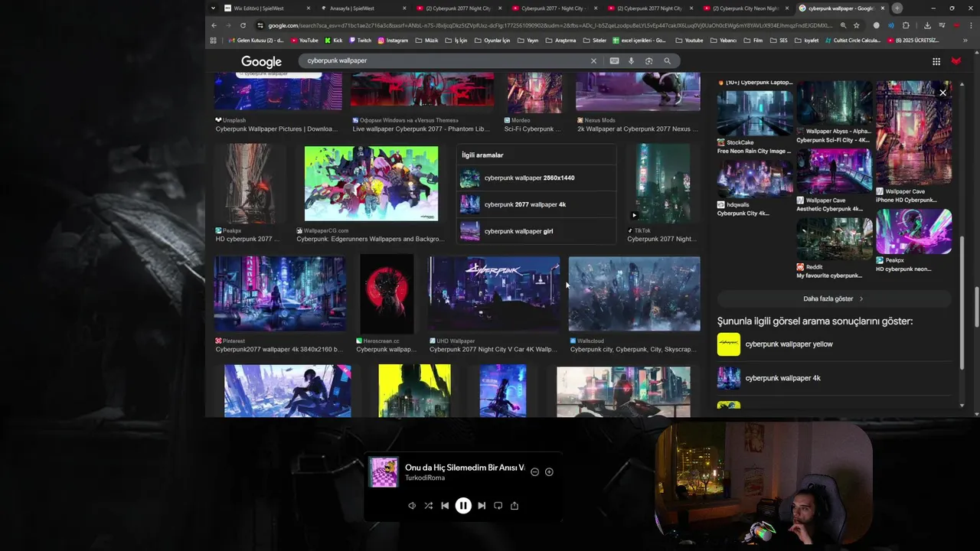Switch to Cyberpunk City Neon Night tab
Image resolution: width=980 pixels, height=551 pixels.
(x=746, y=8)
